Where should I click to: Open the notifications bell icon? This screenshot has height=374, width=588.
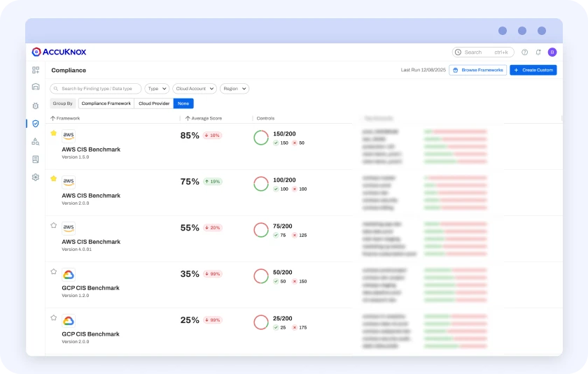(538, 52)
